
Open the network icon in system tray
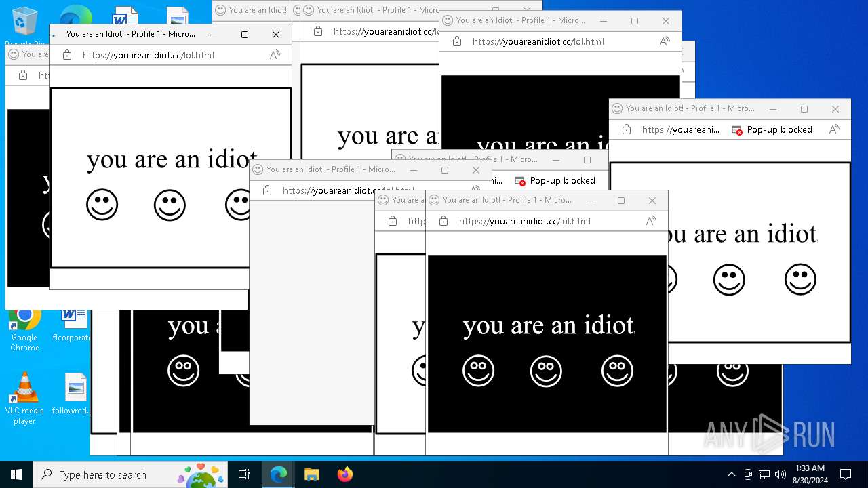pyautogui.click(x=764, y=474)
